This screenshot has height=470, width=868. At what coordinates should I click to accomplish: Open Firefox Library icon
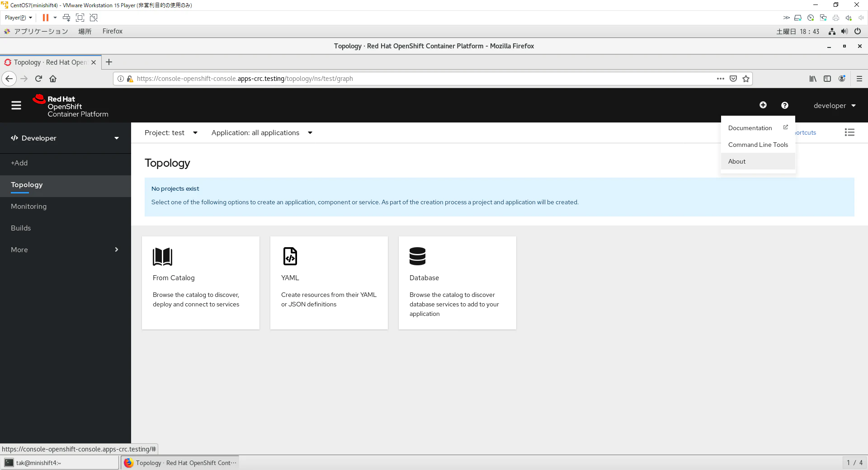coord(813,79)
